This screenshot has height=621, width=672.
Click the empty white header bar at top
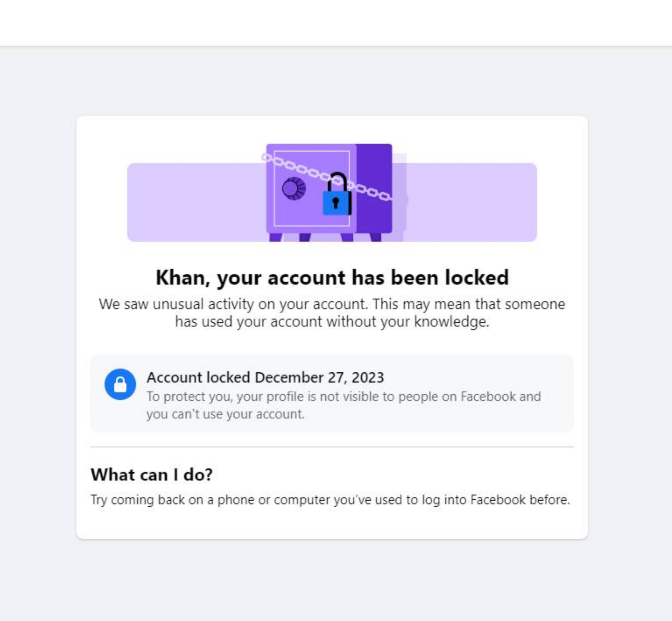(x=336, y=22)
